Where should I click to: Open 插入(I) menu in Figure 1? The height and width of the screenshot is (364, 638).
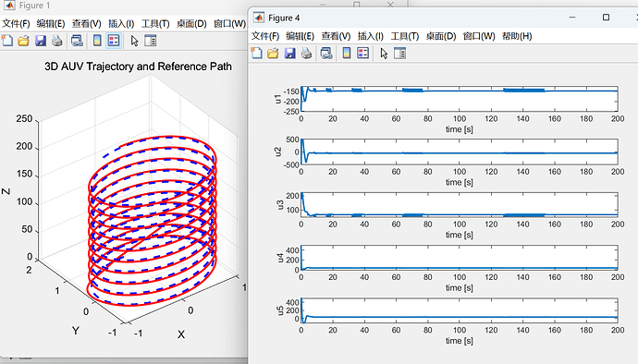point(121,24)
